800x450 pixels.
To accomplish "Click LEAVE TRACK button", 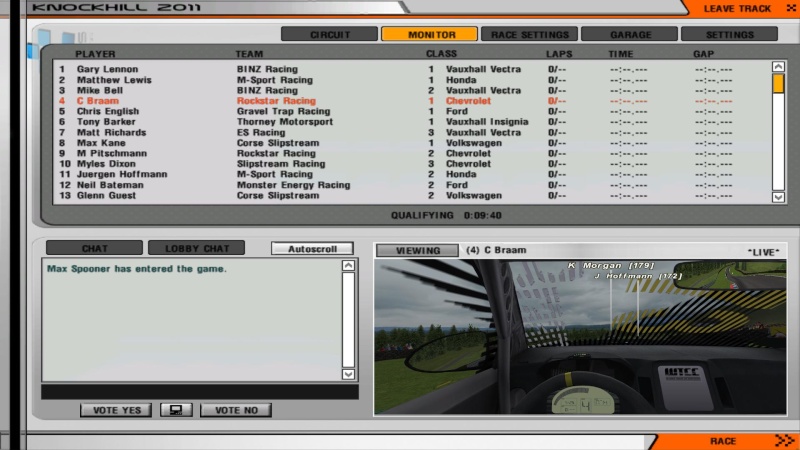I will (737, 8).
